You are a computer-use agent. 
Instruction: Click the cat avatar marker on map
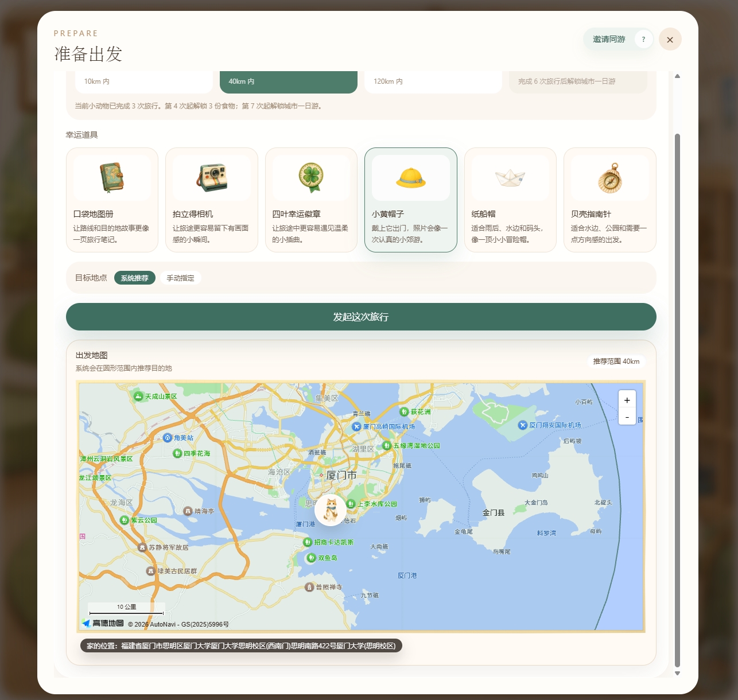pyautogui.click(x=331, y=510)
